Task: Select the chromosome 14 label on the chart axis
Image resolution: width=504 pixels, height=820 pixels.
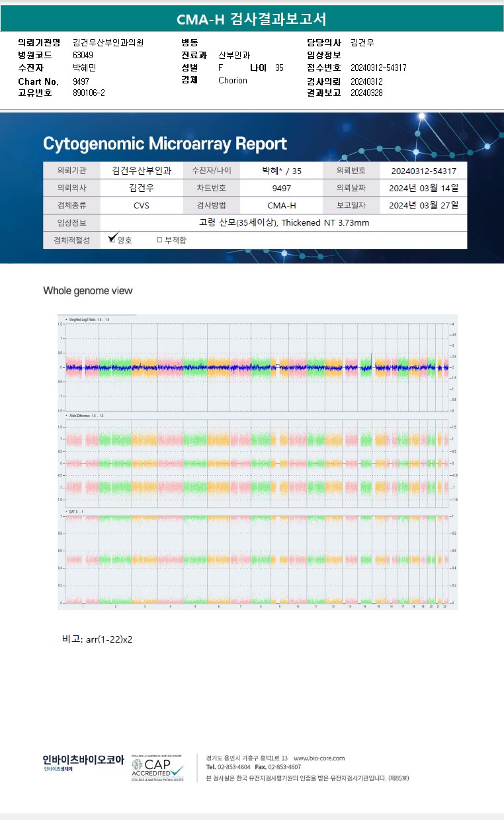Action: click(x=364, y=606)
